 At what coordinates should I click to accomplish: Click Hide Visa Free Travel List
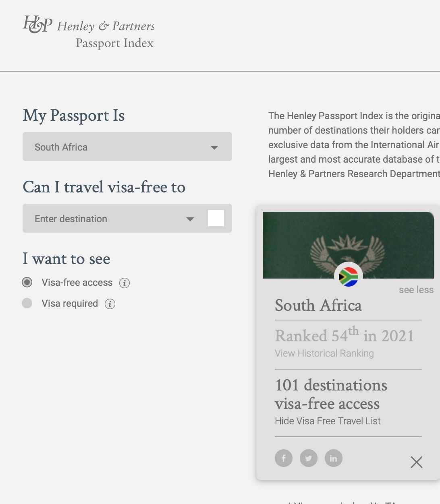(x=328, y=421)
